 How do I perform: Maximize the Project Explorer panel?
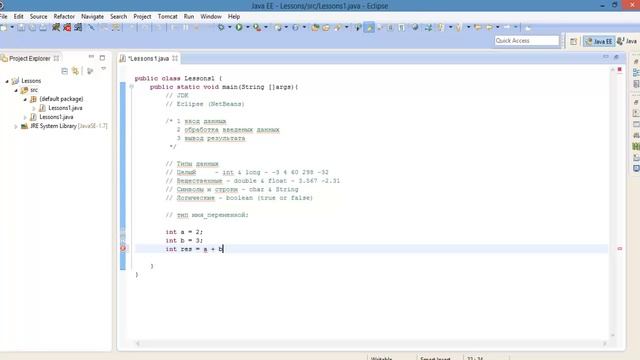coord(102,58)
